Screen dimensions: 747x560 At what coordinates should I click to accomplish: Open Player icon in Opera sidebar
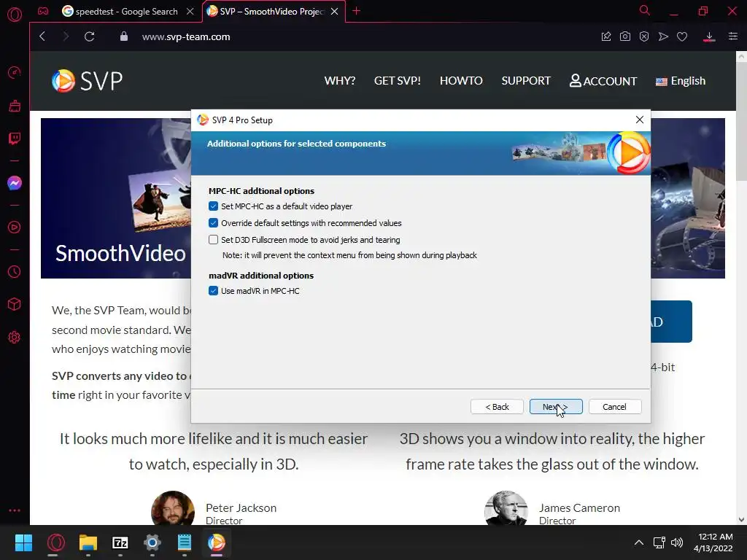coord(15,227)
